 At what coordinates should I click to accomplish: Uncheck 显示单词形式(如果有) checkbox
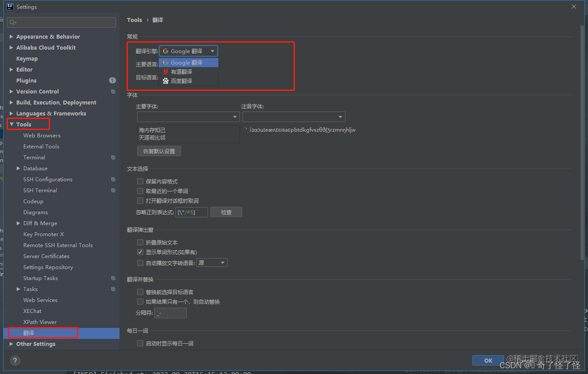pyautogui.click(x=140, y=252)
